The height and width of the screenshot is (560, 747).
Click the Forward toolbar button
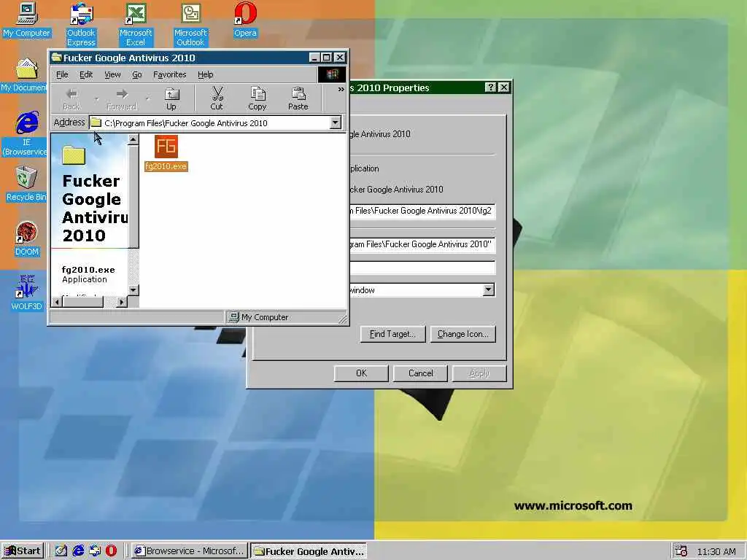click(x=122, y=99)
